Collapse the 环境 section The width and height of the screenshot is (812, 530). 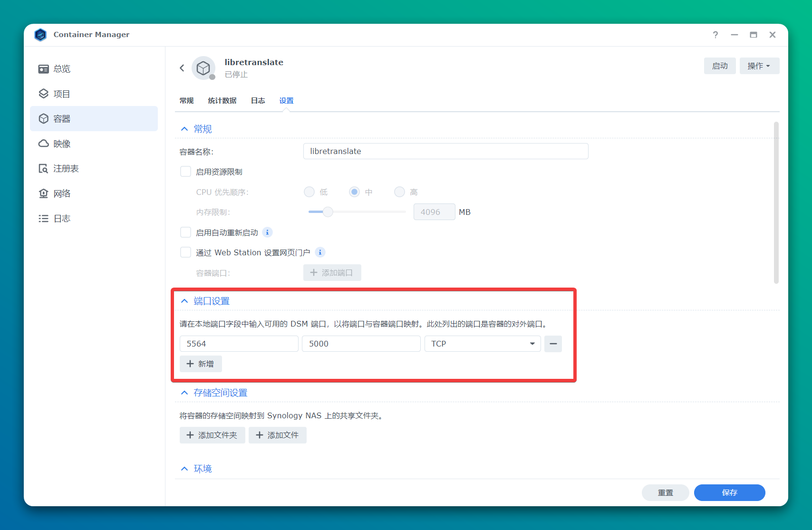184,469
